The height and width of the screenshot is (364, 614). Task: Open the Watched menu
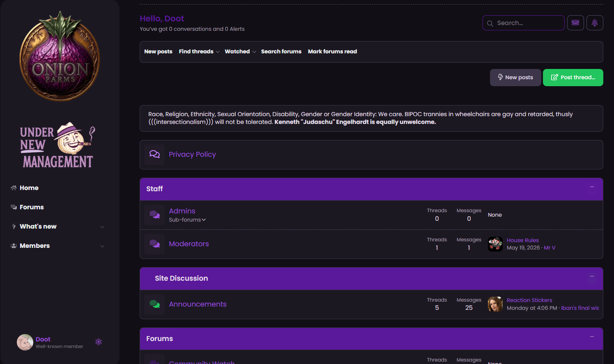click(x=240, y=51)
